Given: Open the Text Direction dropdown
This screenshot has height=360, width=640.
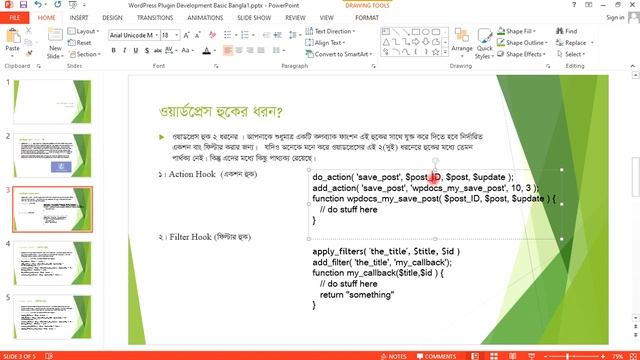Looking at the screenshot, I should pos(331,31).
